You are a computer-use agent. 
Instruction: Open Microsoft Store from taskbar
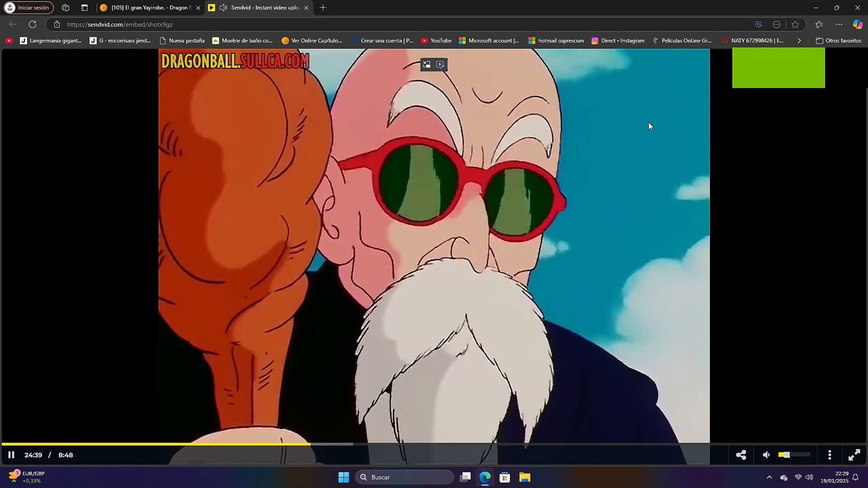(x=505, y=477)
